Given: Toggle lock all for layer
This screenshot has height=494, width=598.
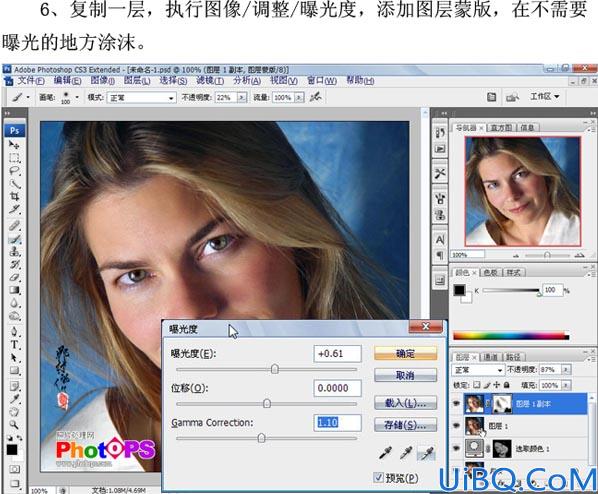Looking at the screenshot, I should pyautogui.click(x=506, y=385).
